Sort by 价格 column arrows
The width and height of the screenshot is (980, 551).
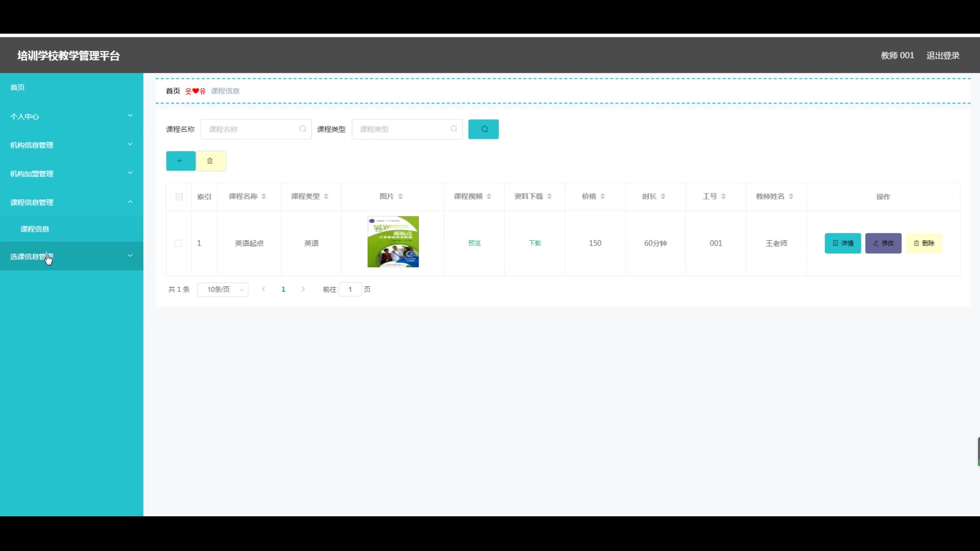click(603, 196)
